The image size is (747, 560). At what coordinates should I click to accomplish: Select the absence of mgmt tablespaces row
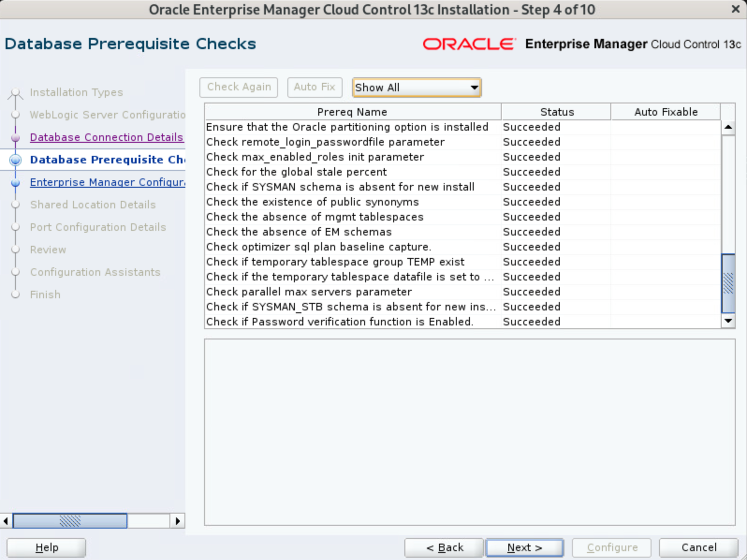[x=462, y=217]
